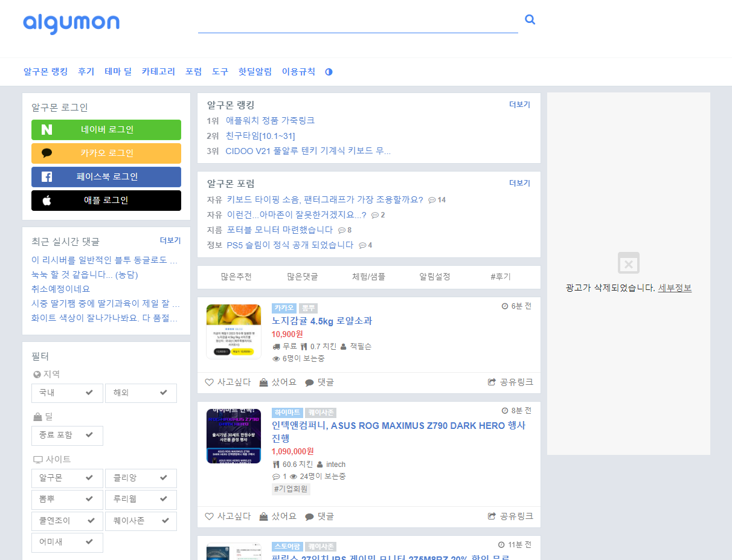The height and width of the screenshot is (560, 732).
Task: Click 더보기 next to 알구몬 랭킹
Action: coord(519,104)
